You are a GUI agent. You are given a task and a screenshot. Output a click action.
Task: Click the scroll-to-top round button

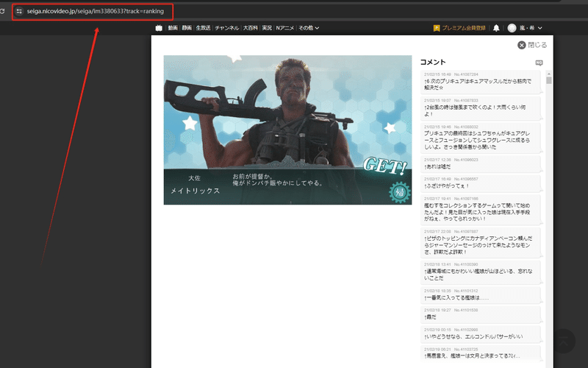[564, 341]
